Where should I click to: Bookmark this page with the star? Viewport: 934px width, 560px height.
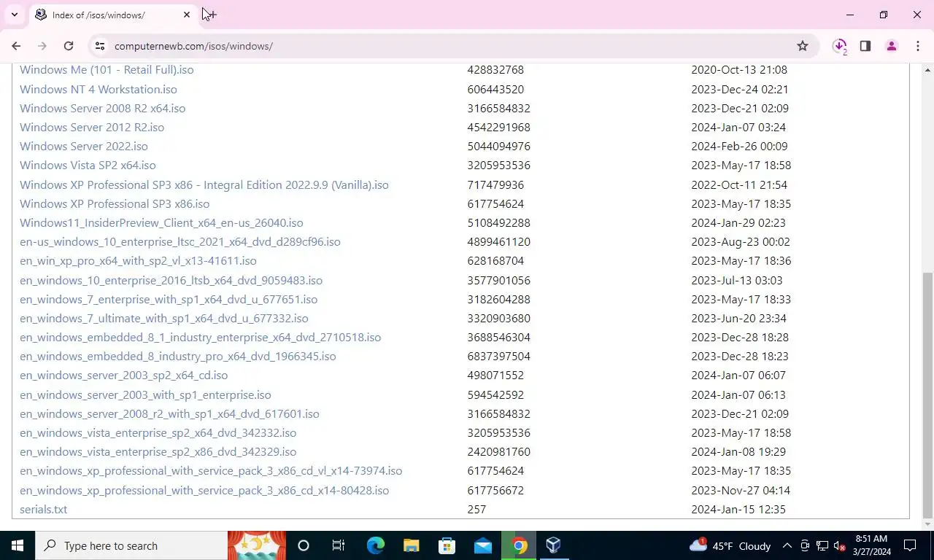(x=803, y=46)
